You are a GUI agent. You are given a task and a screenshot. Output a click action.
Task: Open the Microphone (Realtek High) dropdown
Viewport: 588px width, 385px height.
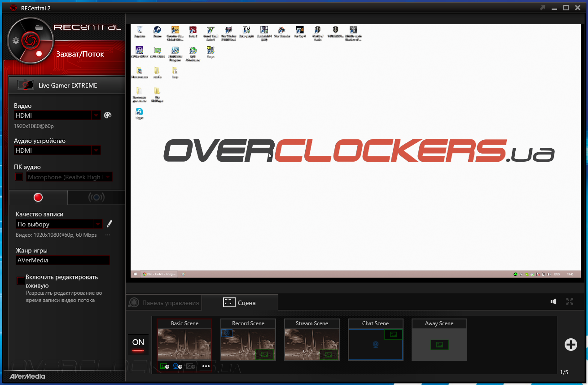69,177
